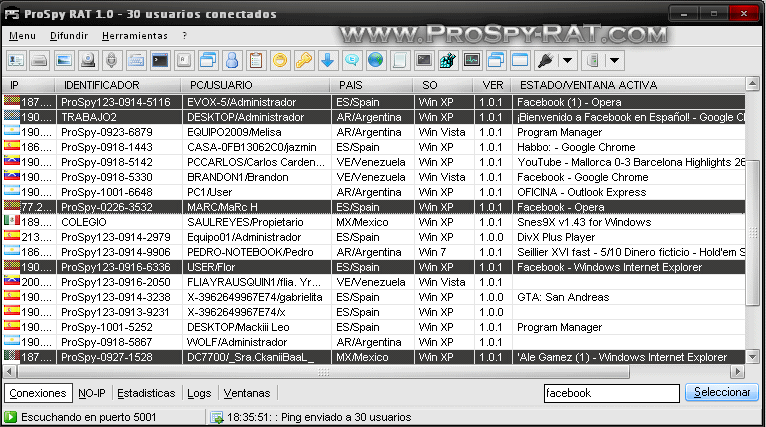Open the remote screen capture picture icon

pyautogui.click(x=64, y=61)
